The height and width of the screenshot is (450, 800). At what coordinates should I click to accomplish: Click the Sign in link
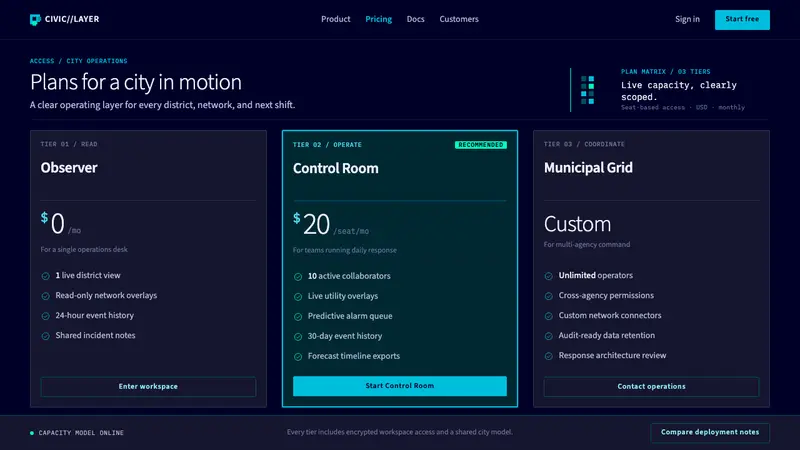(687, 19)
